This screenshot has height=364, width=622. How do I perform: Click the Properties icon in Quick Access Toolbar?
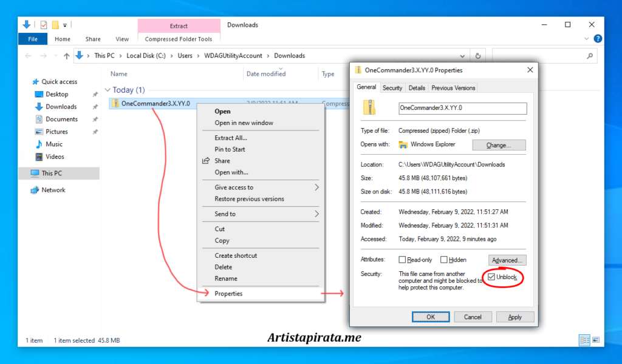44,25
